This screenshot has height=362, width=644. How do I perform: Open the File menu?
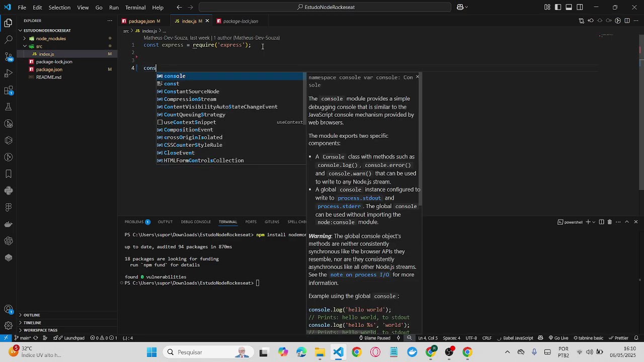(x=22, y=8)
